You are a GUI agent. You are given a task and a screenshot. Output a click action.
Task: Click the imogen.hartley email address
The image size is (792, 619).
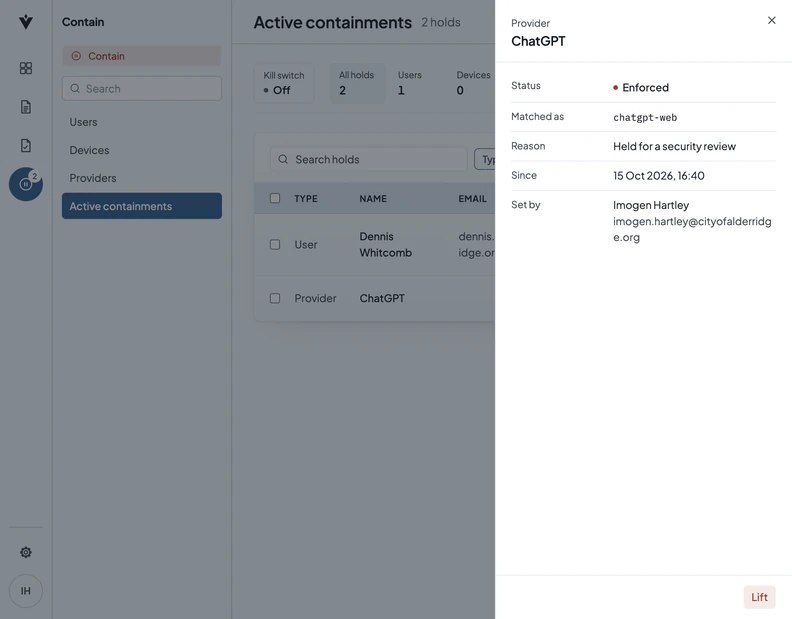pos(692,229)
